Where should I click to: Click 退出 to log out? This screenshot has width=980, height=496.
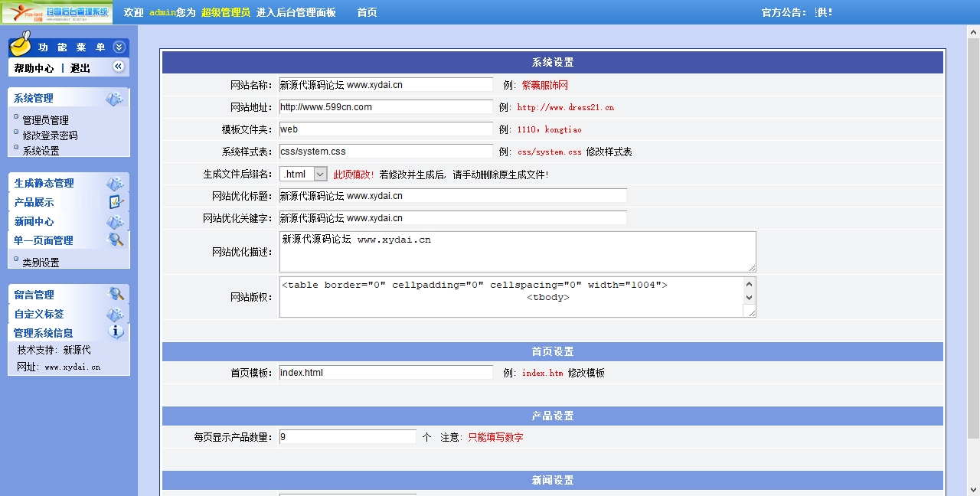point(80,68)
